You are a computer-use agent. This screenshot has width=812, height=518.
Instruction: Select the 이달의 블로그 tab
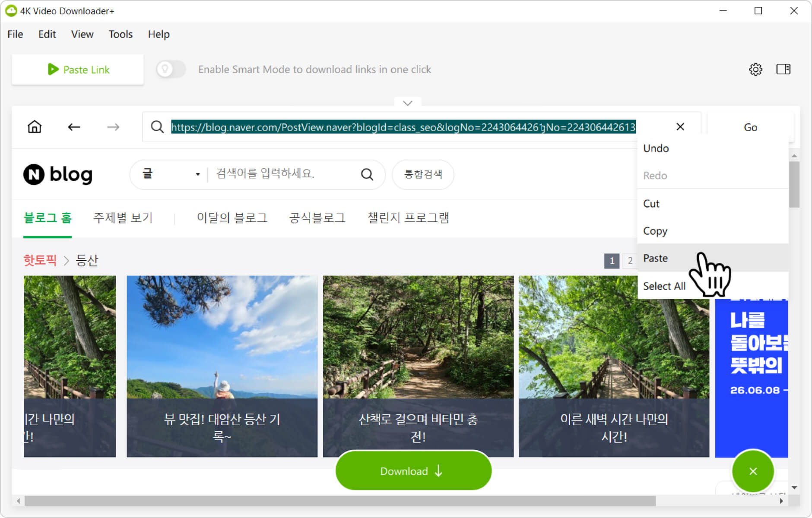pos(232,218)
